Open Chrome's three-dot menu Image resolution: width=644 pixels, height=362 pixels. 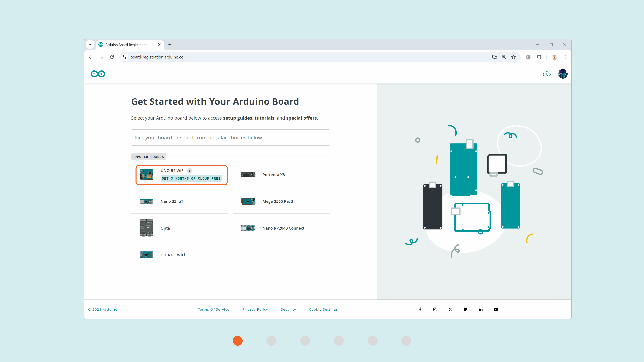pos(565,57)
